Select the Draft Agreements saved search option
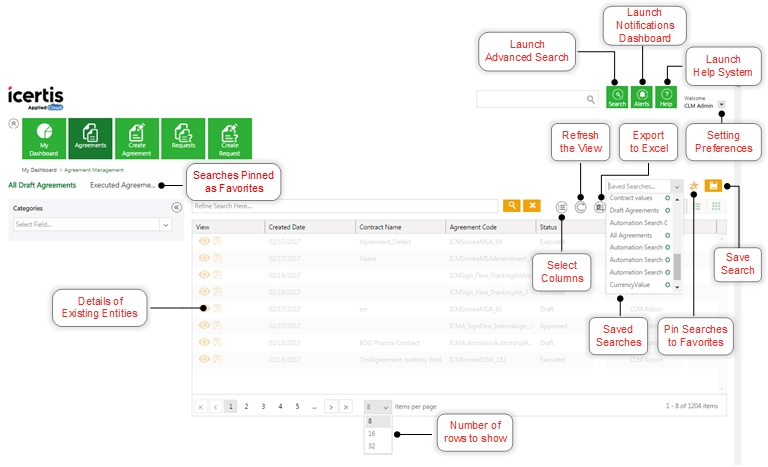This screenshot has width=768, height=467. (x=634, y=210)
